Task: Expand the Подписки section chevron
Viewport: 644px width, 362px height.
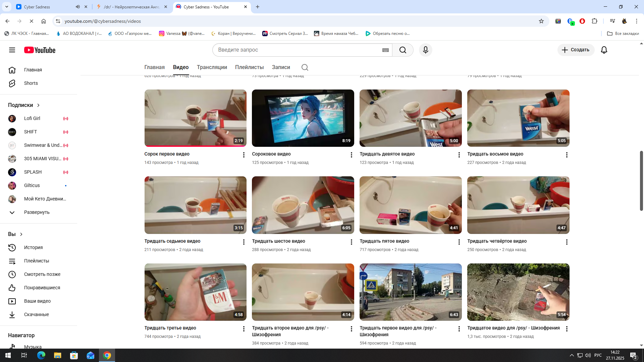Action: click(38, 105)
